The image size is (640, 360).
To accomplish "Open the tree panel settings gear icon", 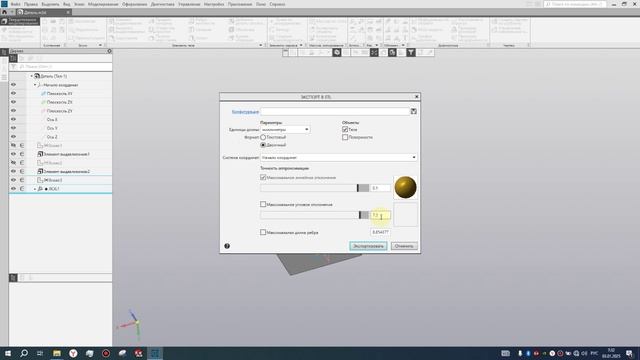I will (109, 51).
